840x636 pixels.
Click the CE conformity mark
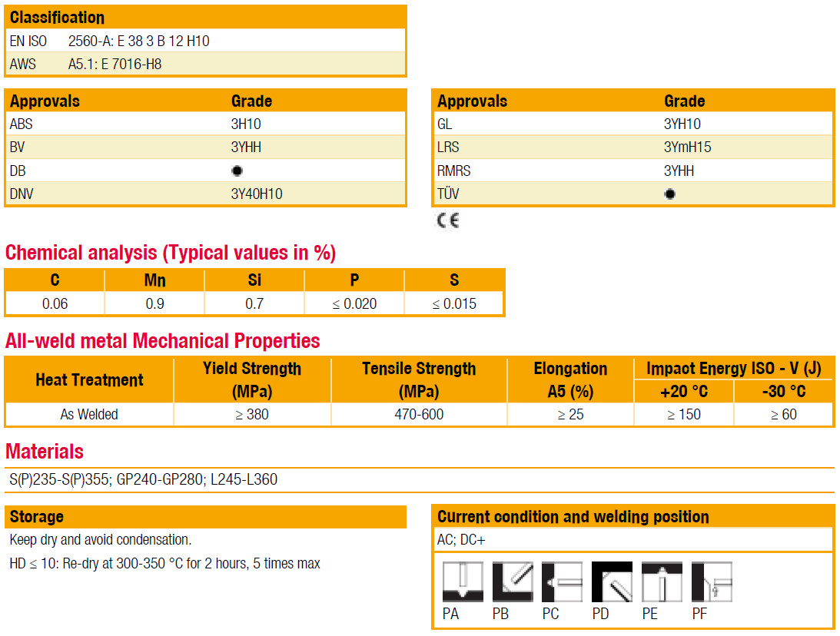coord(448,221)
